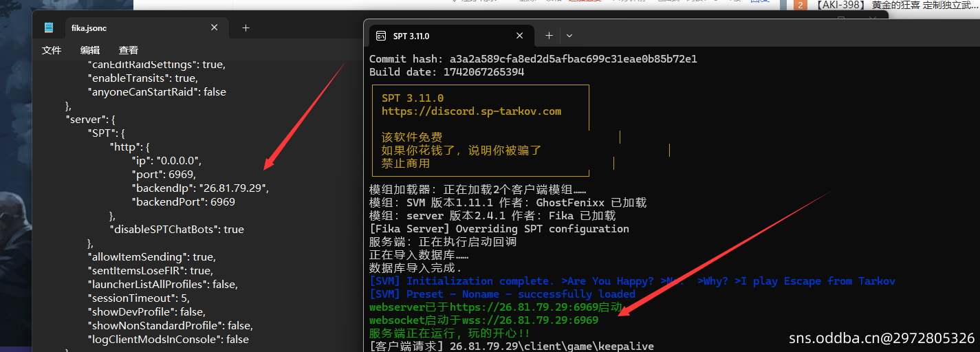Select the SPT 3.11.0 terminal tab
Screen dimensions: 980x352
(452, 36)
